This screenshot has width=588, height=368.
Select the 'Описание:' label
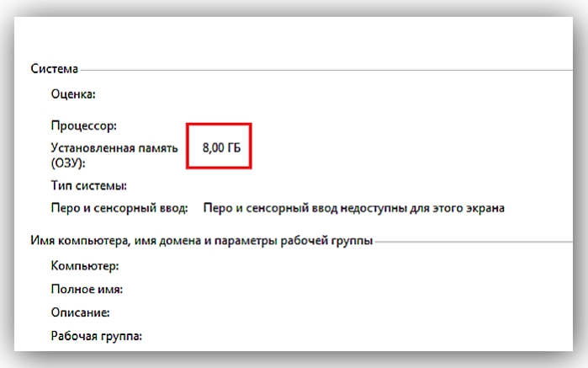pos(80,312)
